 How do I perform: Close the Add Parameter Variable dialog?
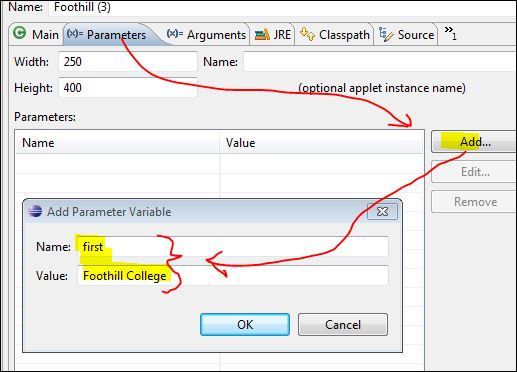point(382,211)
